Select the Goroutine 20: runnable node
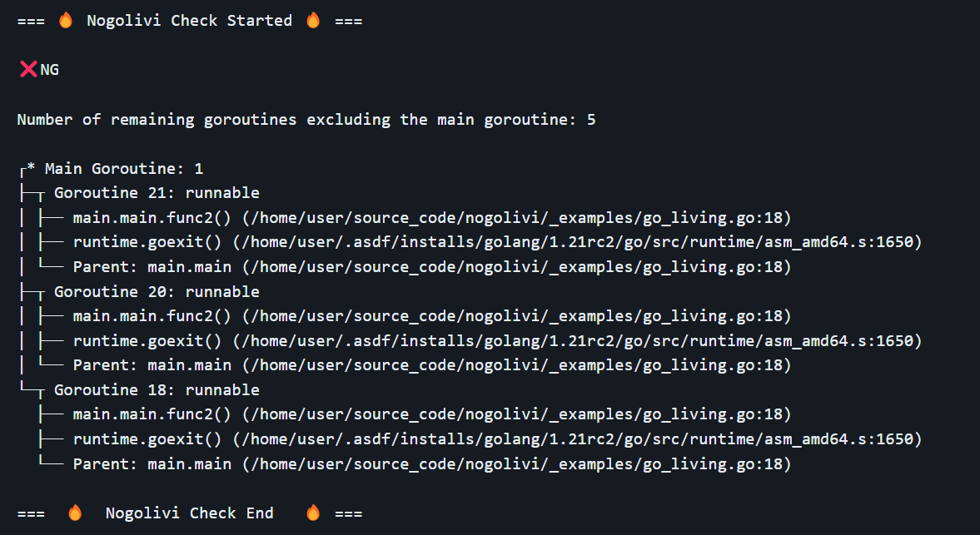 157,292
